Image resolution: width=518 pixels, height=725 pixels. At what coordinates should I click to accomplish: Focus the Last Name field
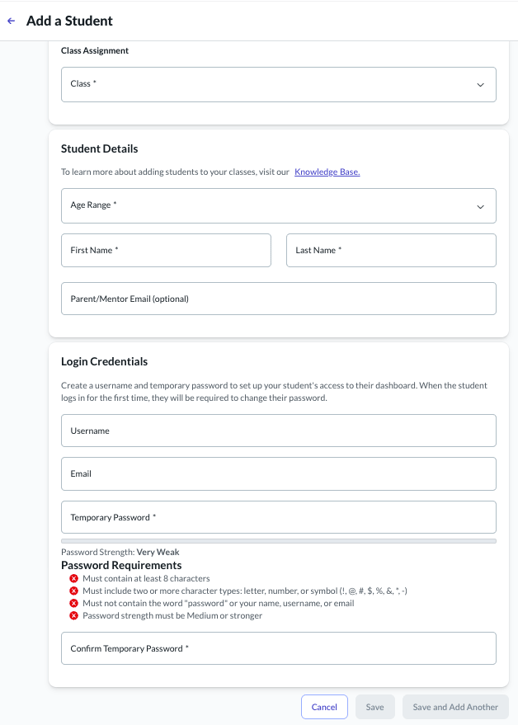pos(391,250)
